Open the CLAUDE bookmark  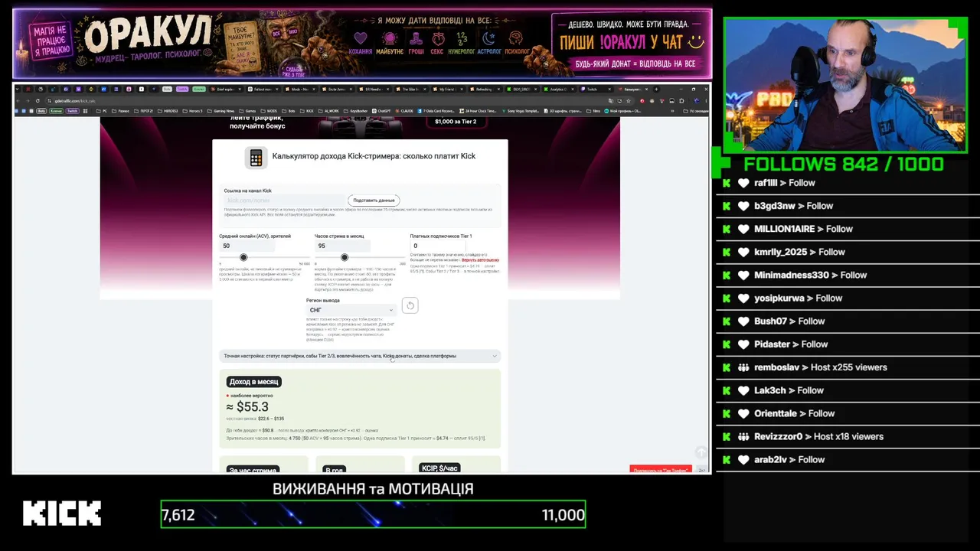[403, 111]
